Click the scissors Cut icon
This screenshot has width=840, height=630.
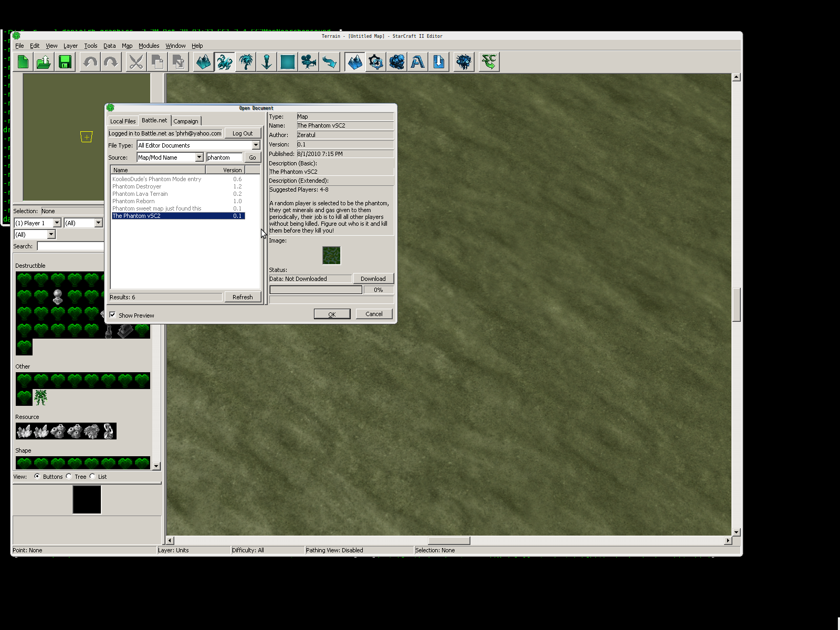point(136,62)
